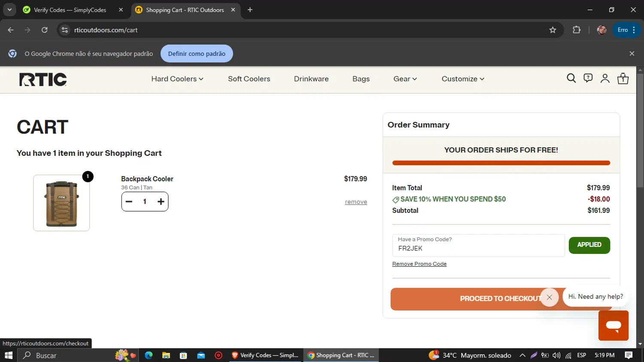Image resolution: width=644 pixels, height=362 pixels.
Task: Go to Drinkware category
Action: pos(311,79)
